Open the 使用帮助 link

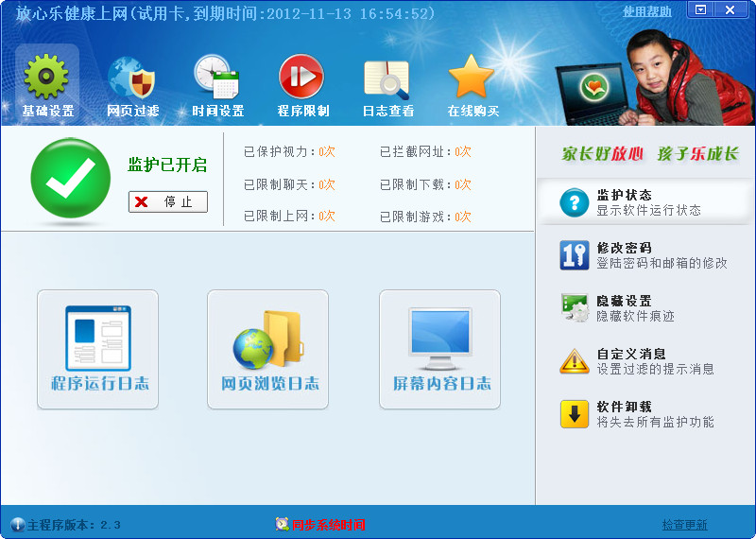pos(647,11)
